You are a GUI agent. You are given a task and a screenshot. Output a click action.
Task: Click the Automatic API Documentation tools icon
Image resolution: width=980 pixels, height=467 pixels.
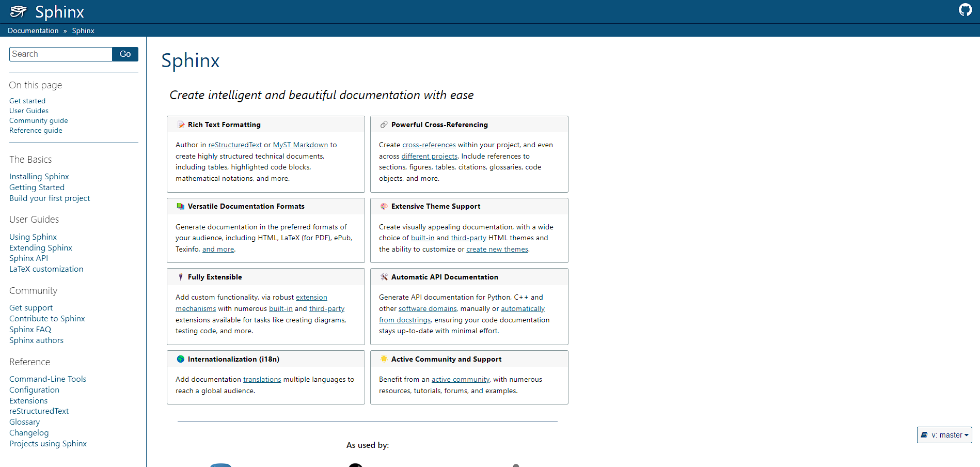coord(384,277)
